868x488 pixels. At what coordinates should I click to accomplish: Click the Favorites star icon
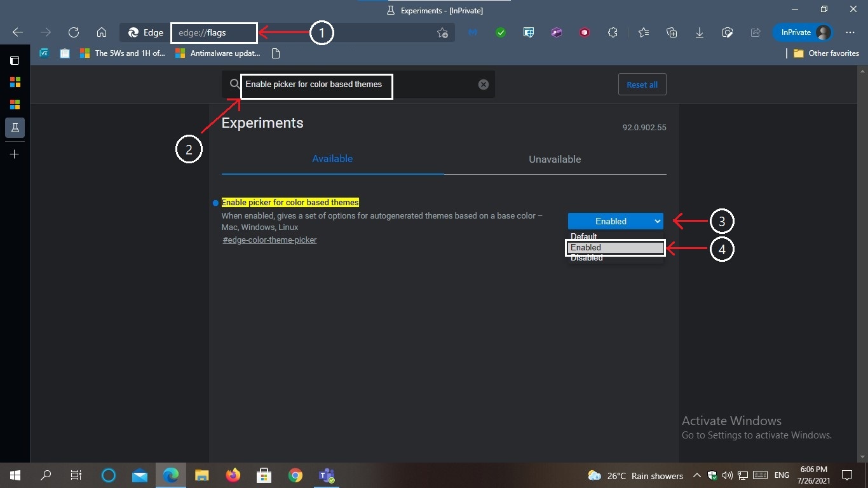click(644, 32)
